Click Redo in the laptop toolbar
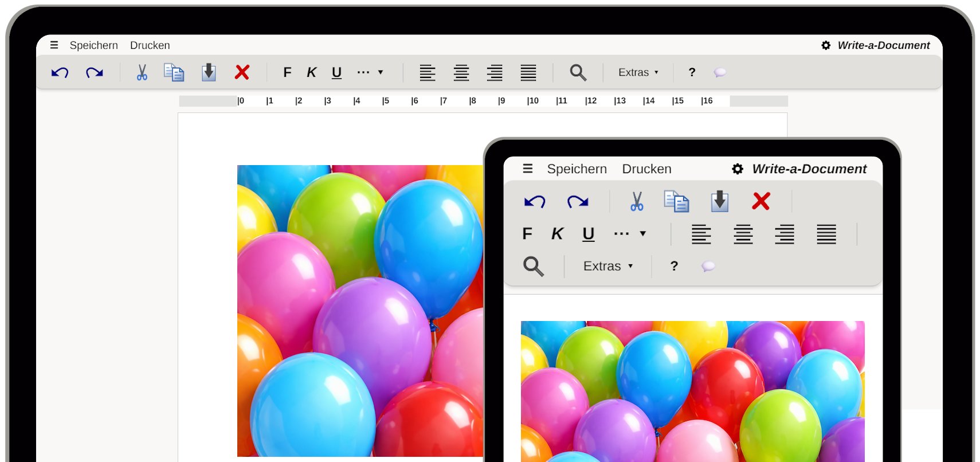 point(95,72)
